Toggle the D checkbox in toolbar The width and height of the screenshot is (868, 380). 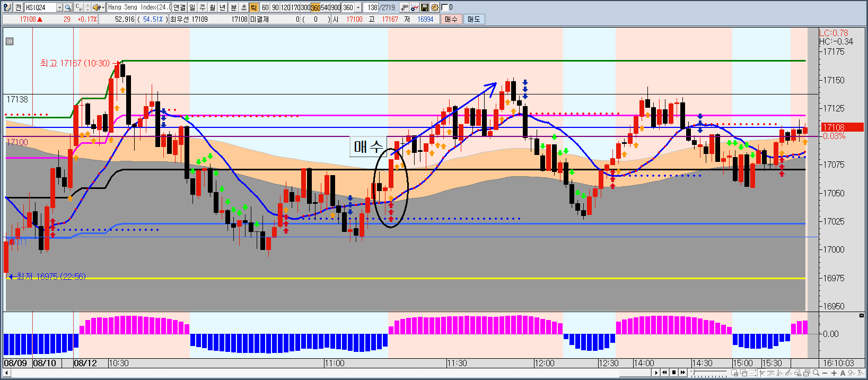[x=444, y=7]
